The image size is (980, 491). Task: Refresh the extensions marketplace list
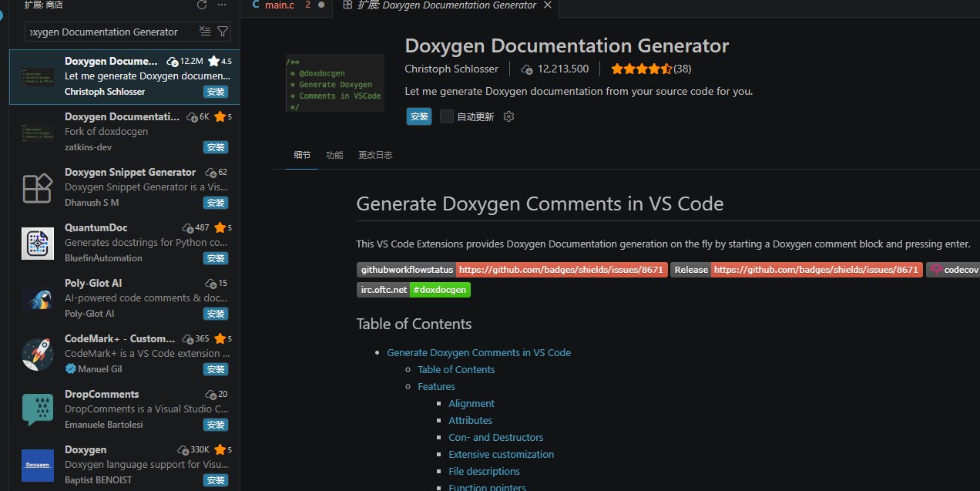pos(202,5)
